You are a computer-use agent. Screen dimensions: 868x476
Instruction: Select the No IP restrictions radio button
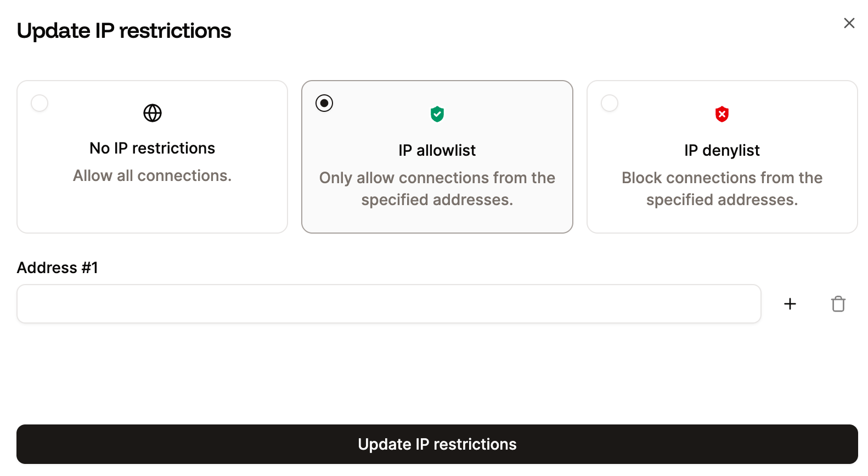[x=39, y=103]
